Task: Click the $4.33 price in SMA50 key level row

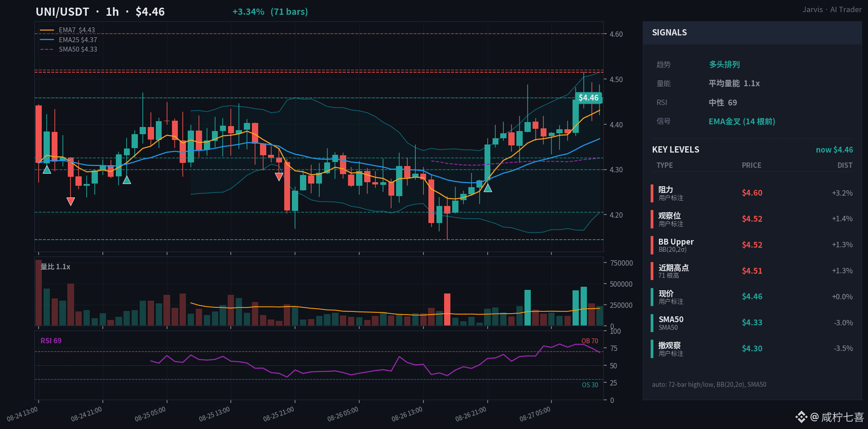Action: (752, 323)
